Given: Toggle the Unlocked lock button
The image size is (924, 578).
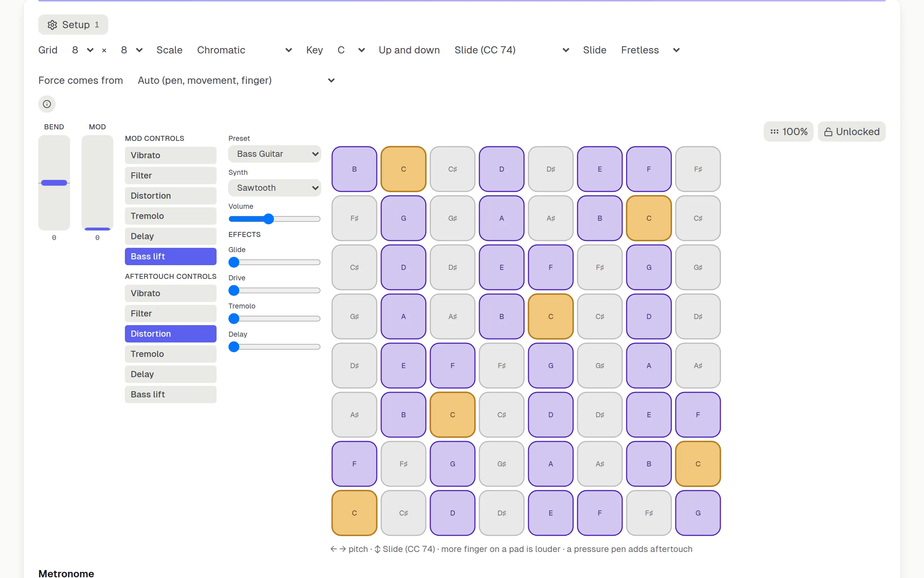Looking at the screenshot, I should [851, 131].
